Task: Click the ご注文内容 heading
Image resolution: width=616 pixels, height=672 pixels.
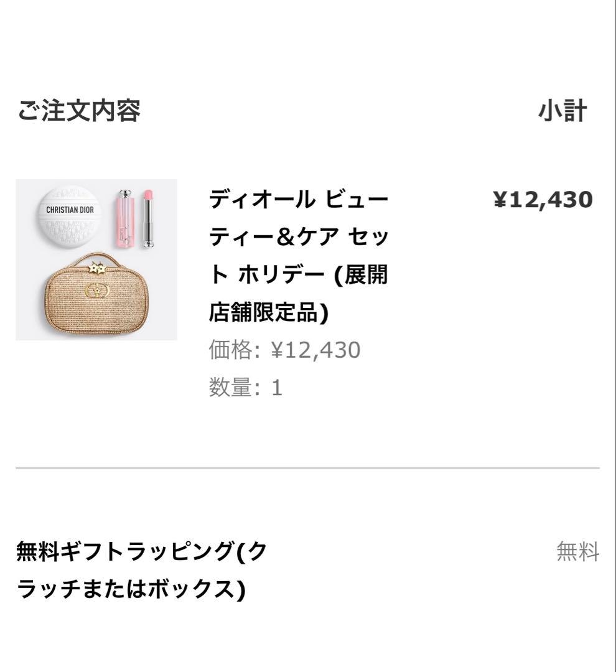Action: coord(79,111)
